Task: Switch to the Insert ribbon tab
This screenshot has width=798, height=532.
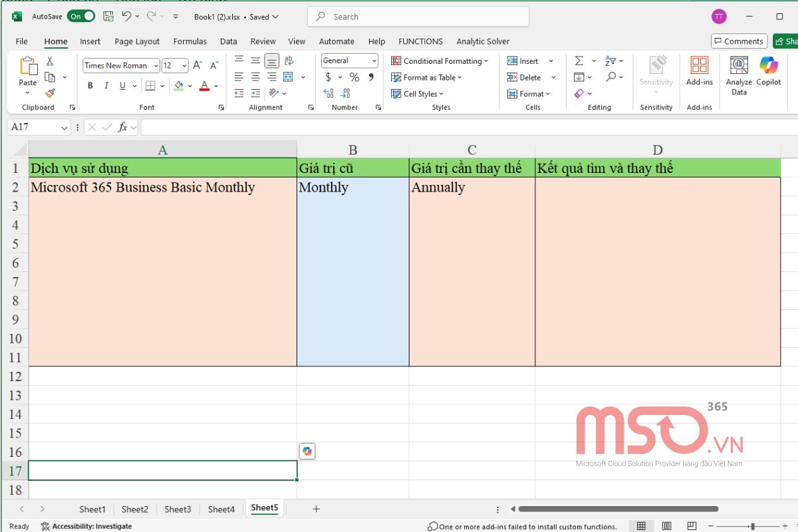Action: click(x=90, y=41)
